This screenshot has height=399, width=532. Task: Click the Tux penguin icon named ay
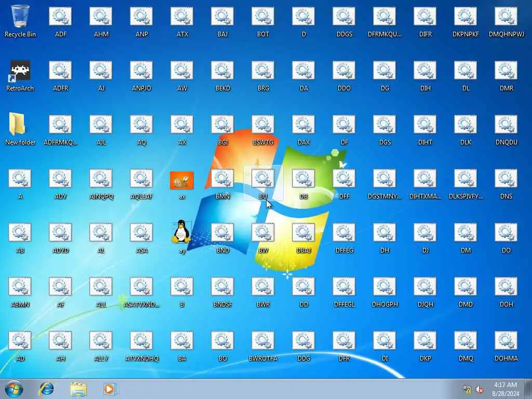[181, 231]
